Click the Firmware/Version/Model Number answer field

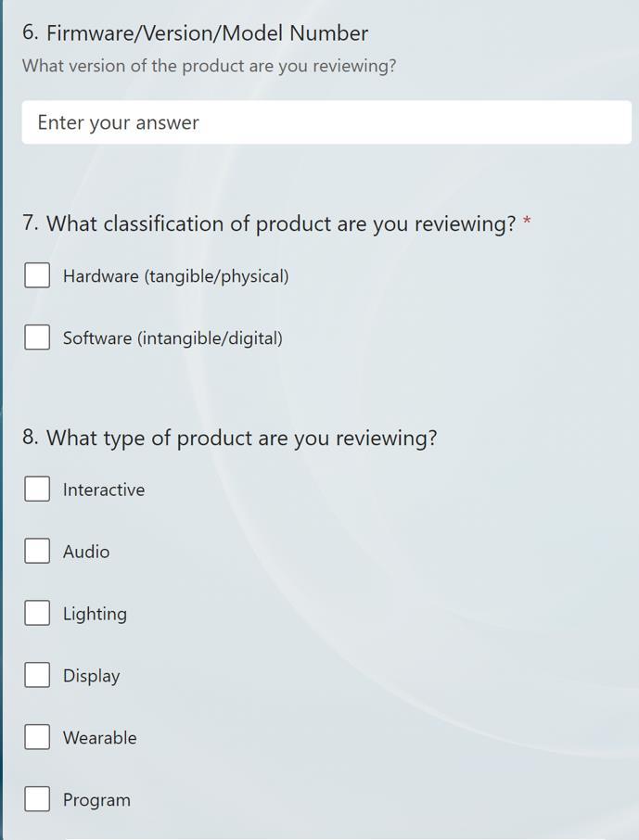(326, 122)
